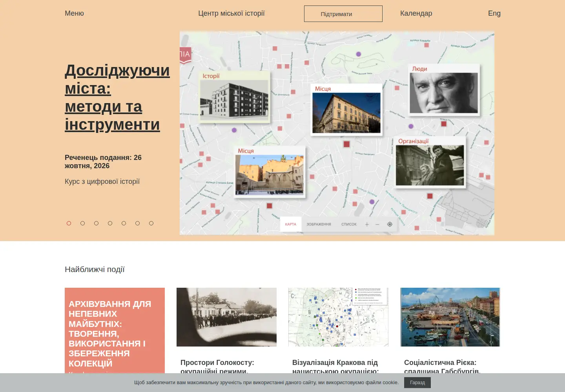Screen dimensions: 565x392
Task: Open the Досліджуючи міста: методи та інструменти headline
Action: click(117, 98)
